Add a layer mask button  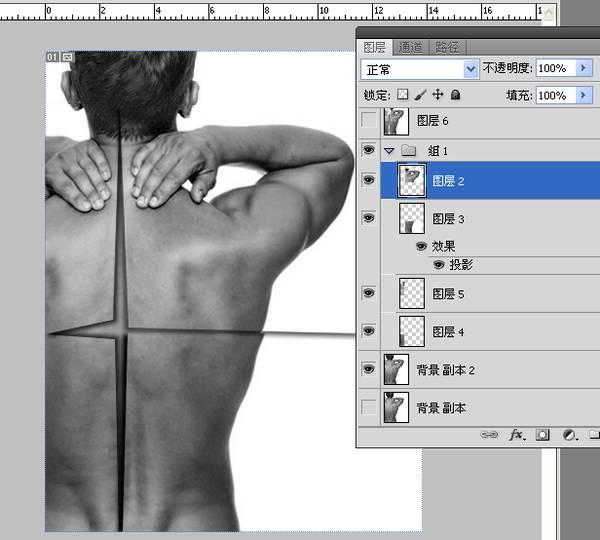543,435
